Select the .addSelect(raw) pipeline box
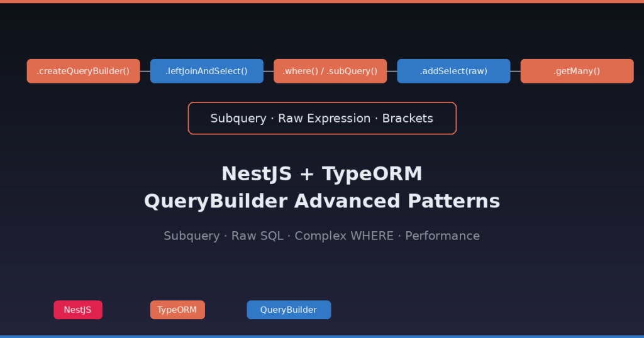 tap(453, 71)
